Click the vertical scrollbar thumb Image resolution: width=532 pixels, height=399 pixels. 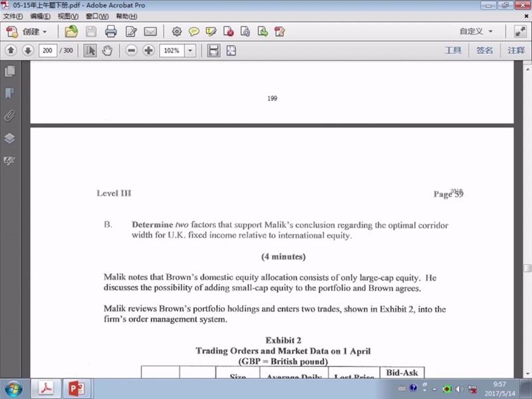pos(527,268)
